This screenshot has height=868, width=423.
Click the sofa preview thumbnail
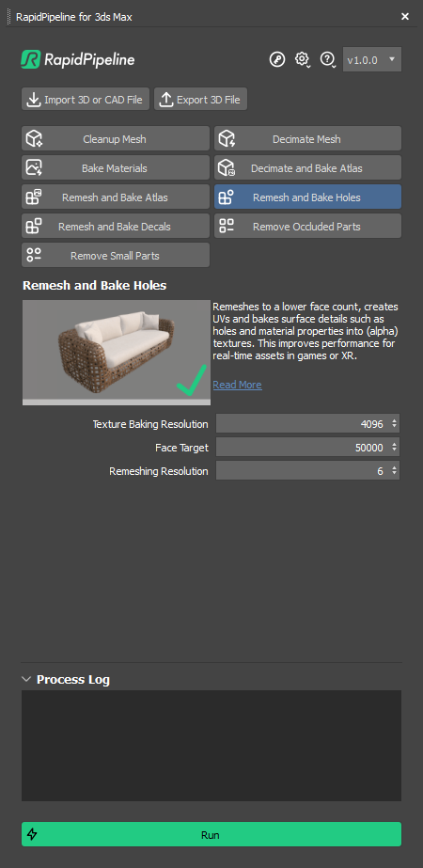117,353
